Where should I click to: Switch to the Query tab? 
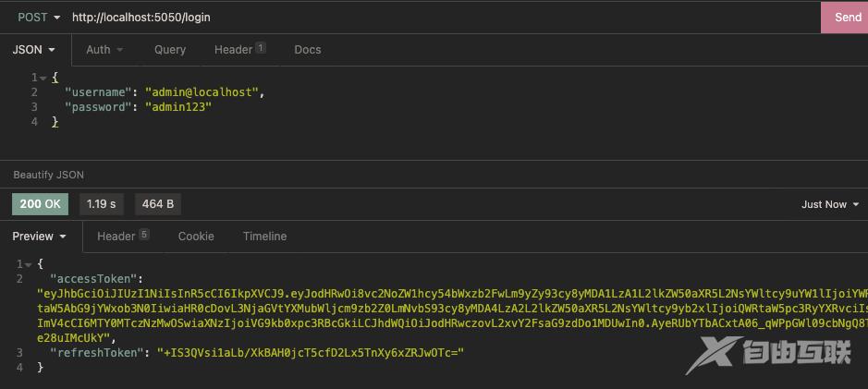(x=170, y=50)
